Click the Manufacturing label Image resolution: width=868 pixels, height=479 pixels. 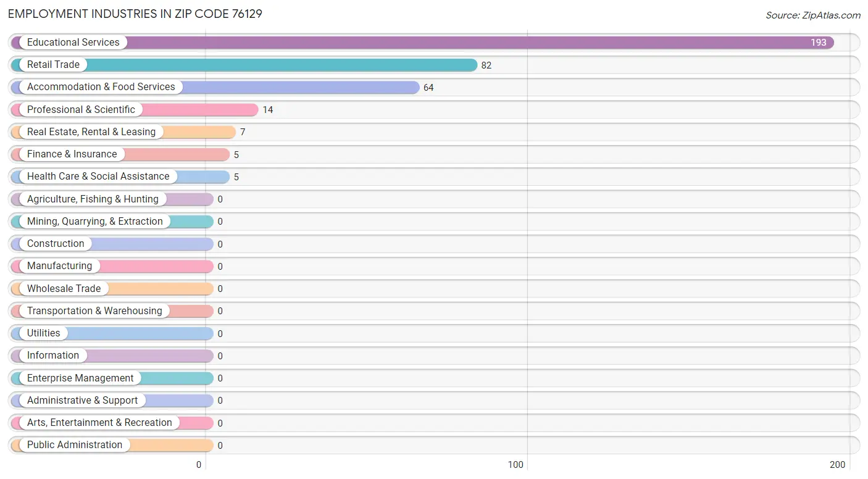(x=59, y=266)
